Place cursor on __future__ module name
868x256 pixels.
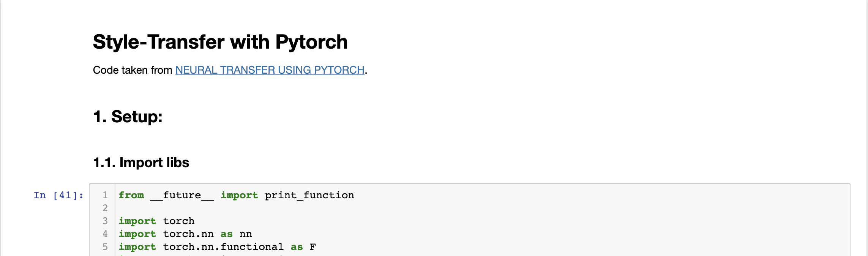pos(182,195)
